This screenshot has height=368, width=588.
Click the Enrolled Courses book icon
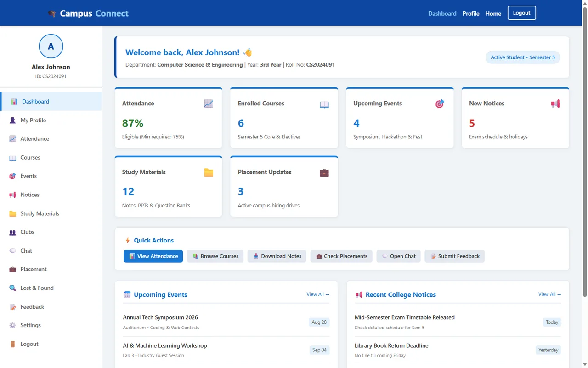(324, 104)
